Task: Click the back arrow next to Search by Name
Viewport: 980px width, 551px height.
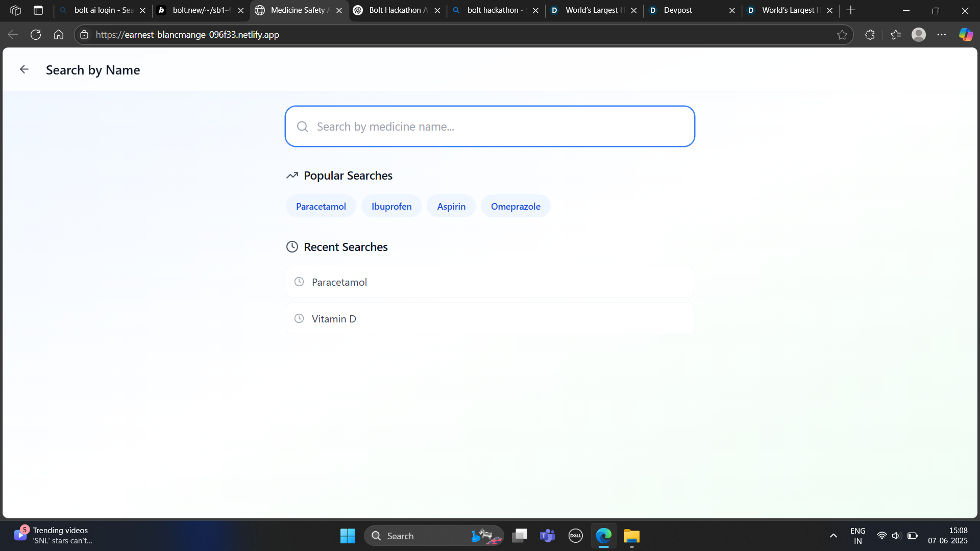Action: pos(24,69)
